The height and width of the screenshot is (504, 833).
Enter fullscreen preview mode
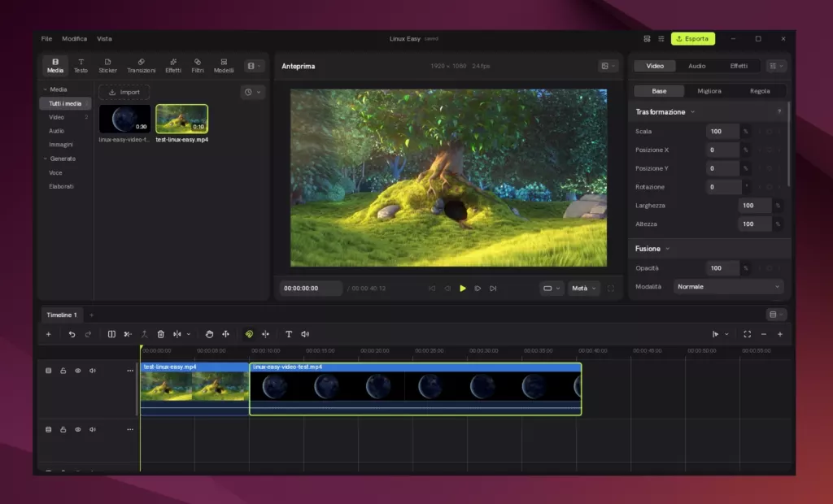[x=611, y=289]
